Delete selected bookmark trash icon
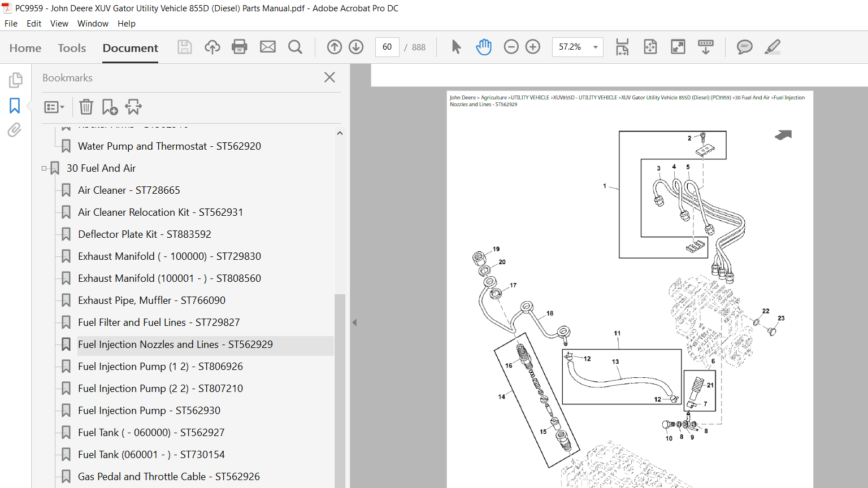Viewport: 868px width, 488px height. [x=86, y=107]
